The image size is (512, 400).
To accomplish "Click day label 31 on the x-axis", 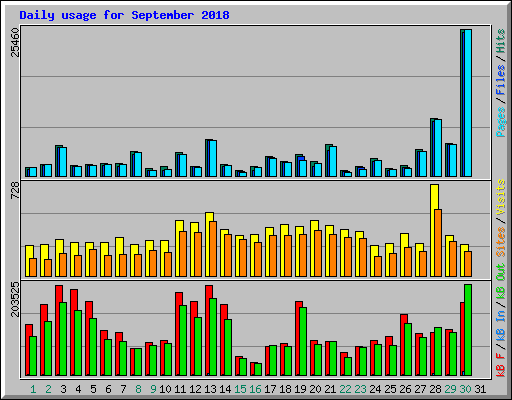I will click(x=480, y=389).
